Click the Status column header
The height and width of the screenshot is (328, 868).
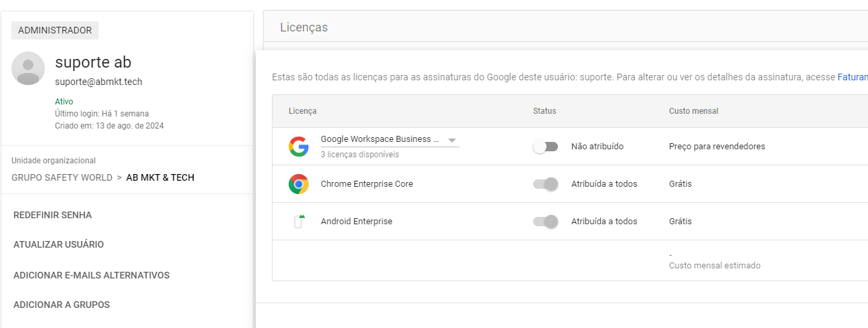coord(545,111)
